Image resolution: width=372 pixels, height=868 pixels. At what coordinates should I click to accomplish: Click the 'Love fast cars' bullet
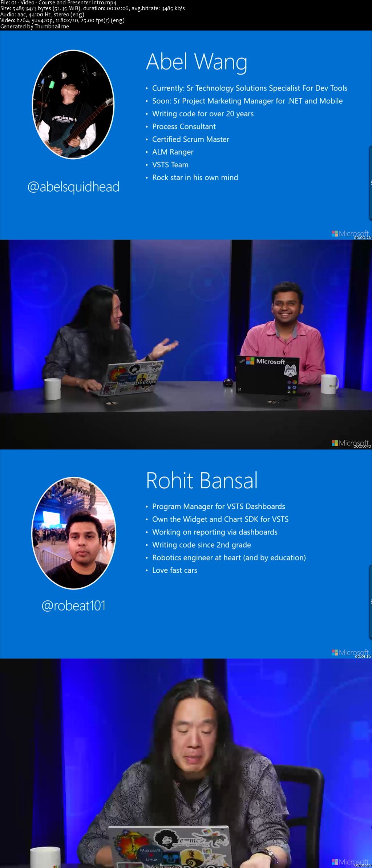click(175, 570)
